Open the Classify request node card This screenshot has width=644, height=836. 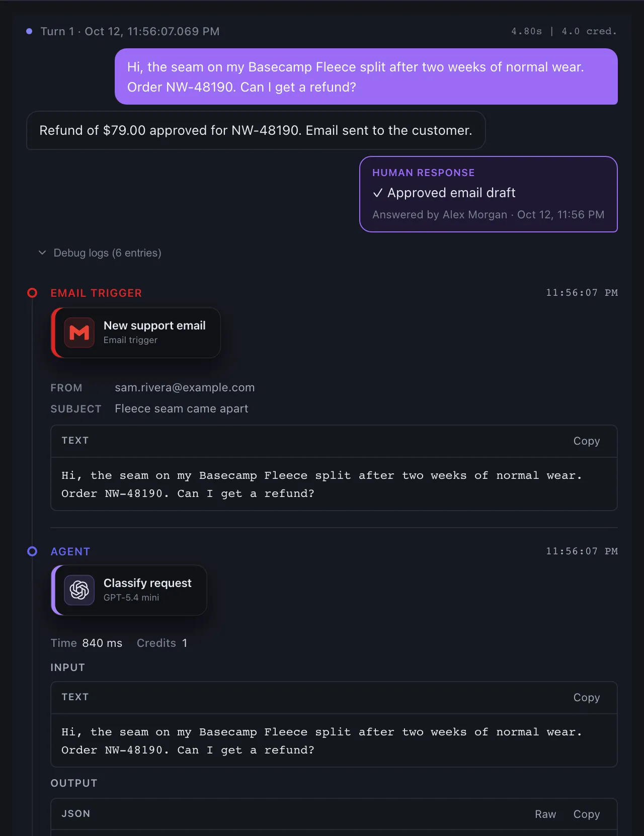129,590
